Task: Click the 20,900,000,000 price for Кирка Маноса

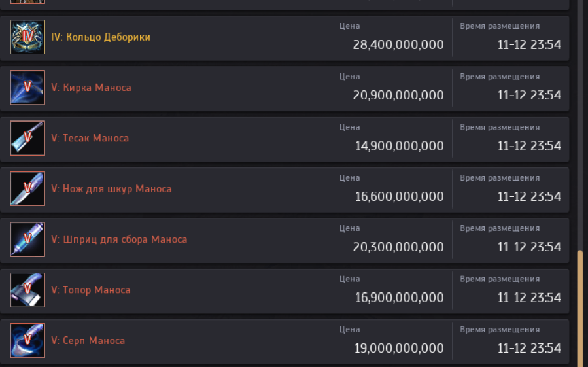Action: [398, 96]
